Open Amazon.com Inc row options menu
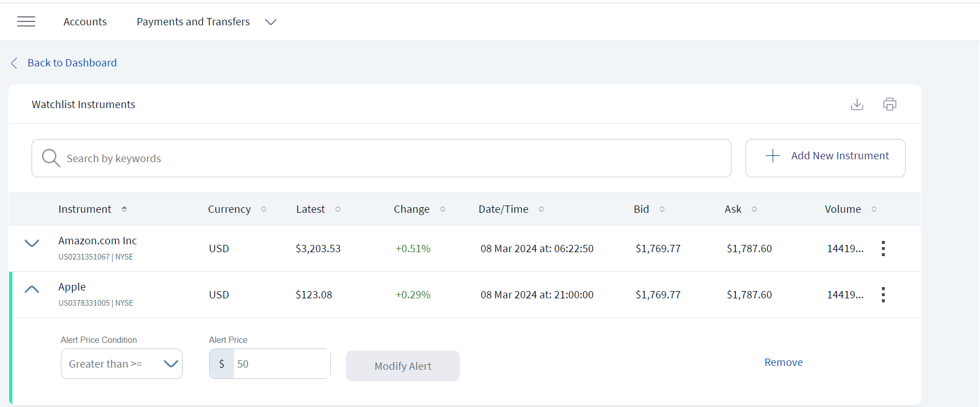 click(x=883, y=248)
